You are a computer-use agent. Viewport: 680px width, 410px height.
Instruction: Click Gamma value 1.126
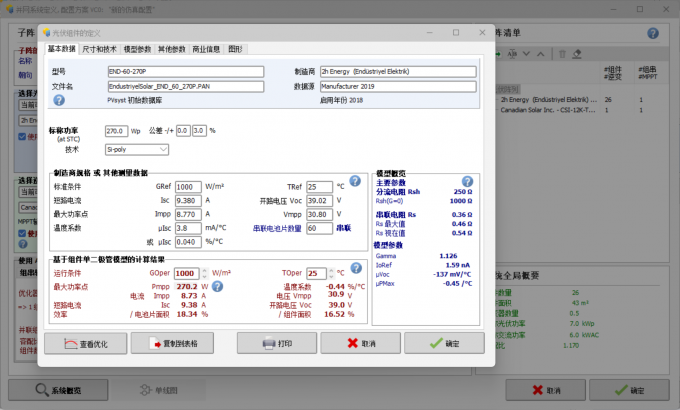point(448,256)
